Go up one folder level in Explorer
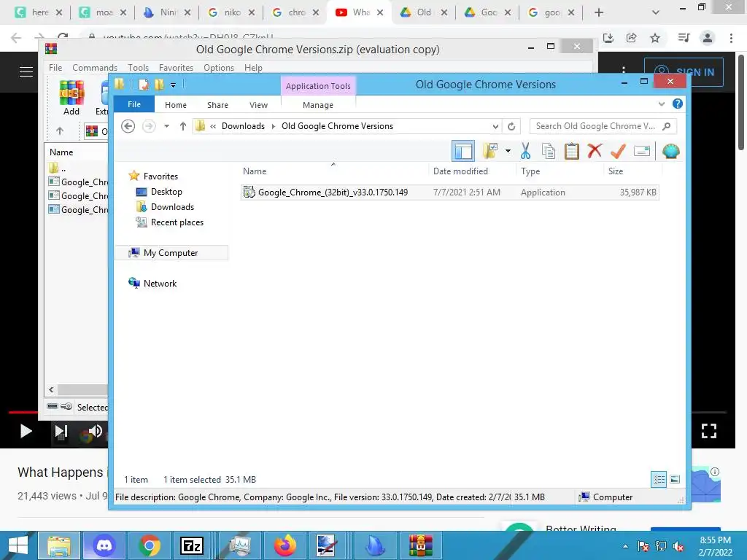Screen dimensions: 747x560 pos(183,126)
